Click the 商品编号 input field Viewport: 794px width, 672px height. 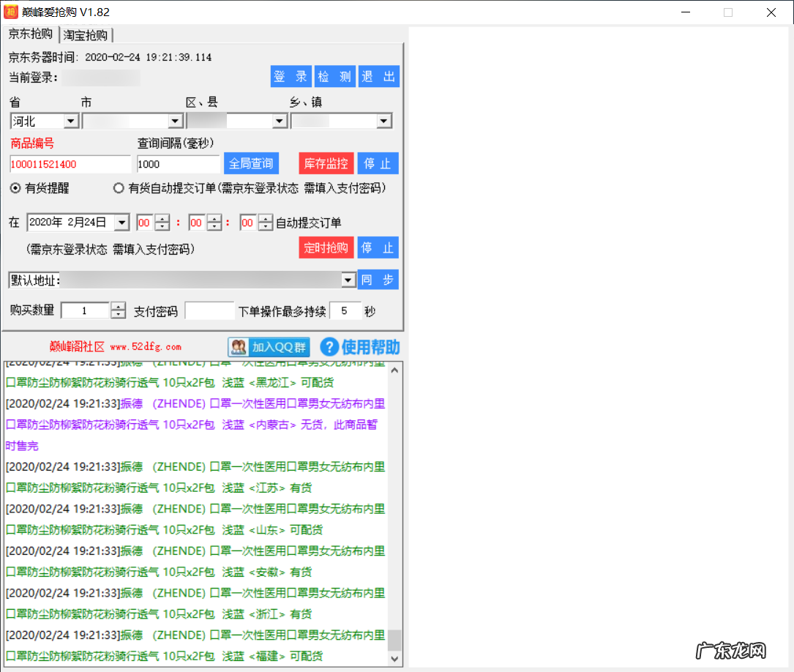coord(70,164)
